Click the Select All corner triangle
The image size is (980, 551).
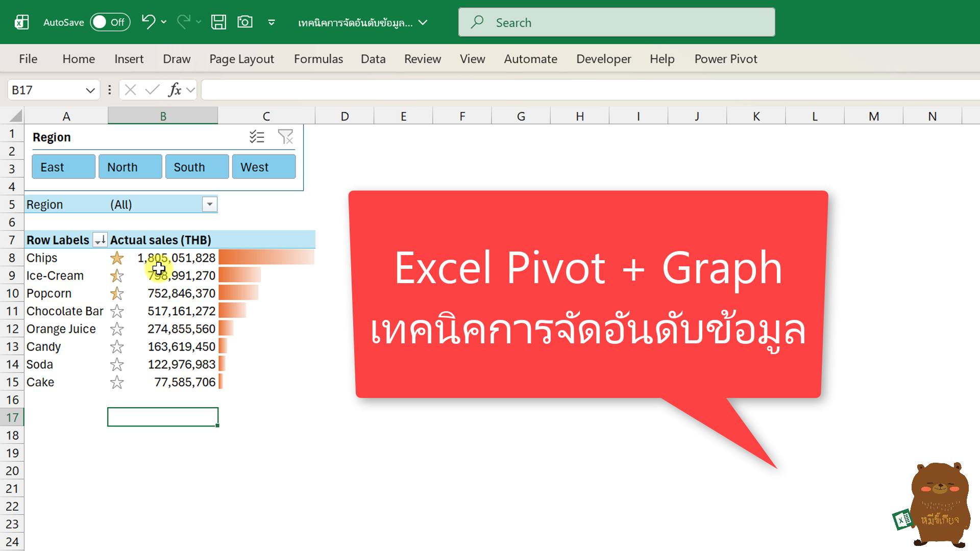[15, 116]
